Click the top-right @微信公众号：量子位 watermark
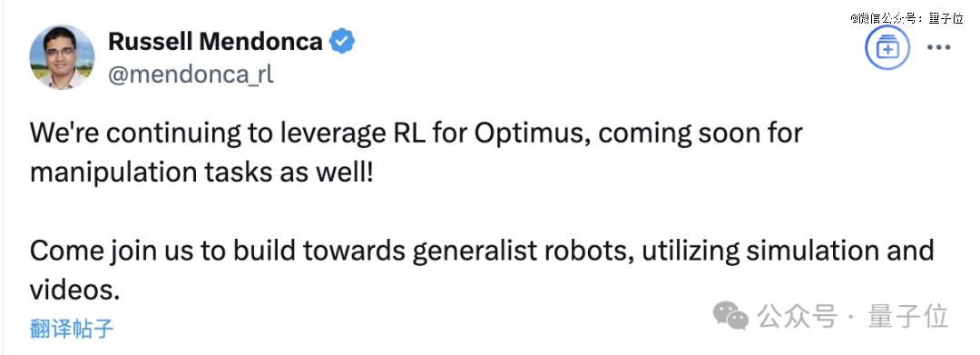The height and width of the screenshot is (355, 980). pos(906,18)
